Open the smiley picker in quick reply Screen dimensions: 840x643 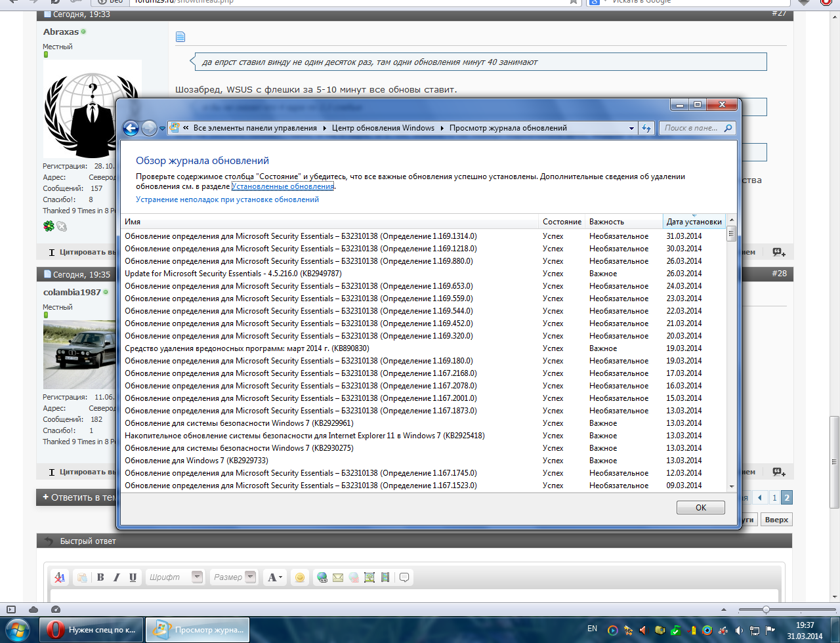pos(300,577)
